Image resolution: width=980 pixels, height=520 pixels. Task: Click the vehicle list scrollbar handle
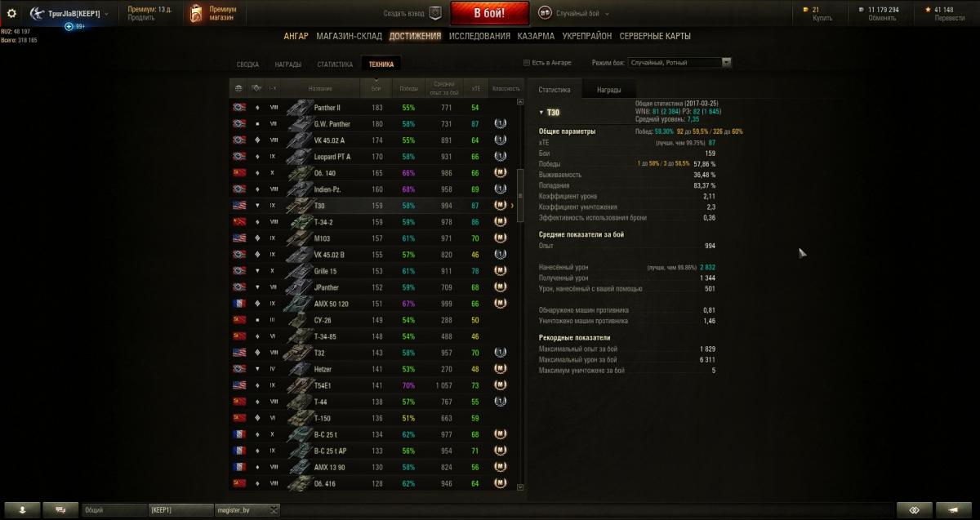point(521,195)
